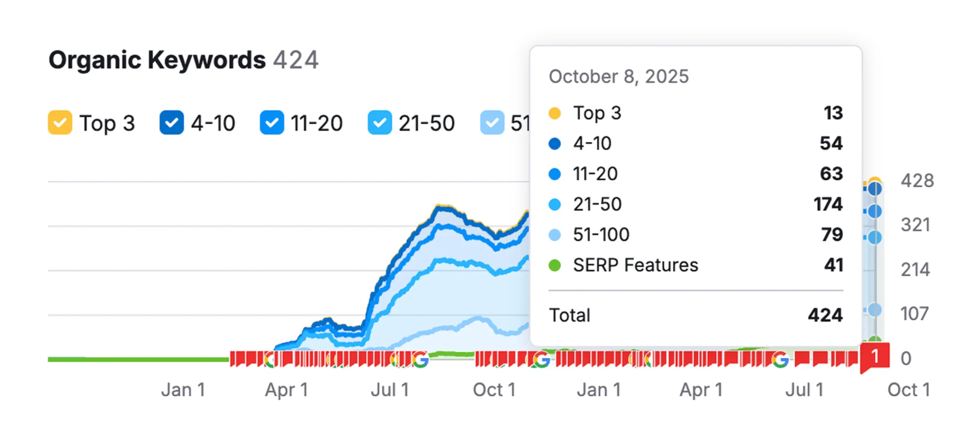Toggle the 21-50 positions checkbox
980x441 pixels.
[379, 123]
